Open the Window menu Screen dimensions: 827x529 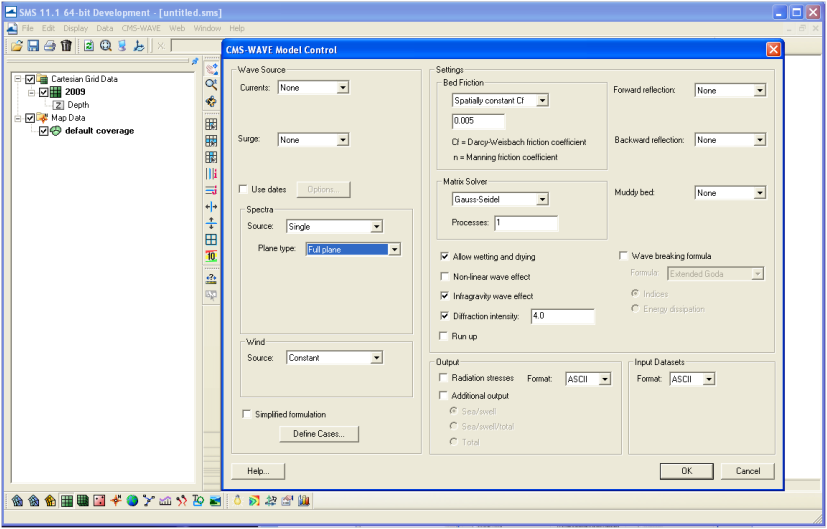(207, 28)
